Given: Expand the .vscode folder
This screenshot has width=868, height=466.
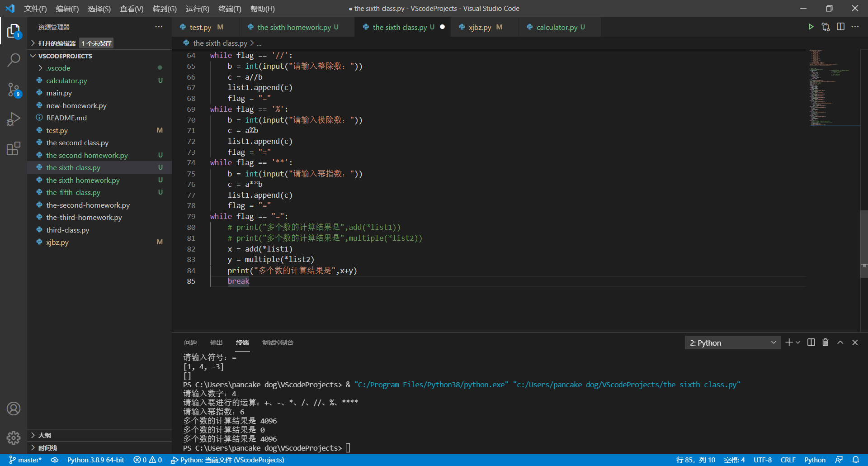Looking at the screenshot, I should [58, 68].
